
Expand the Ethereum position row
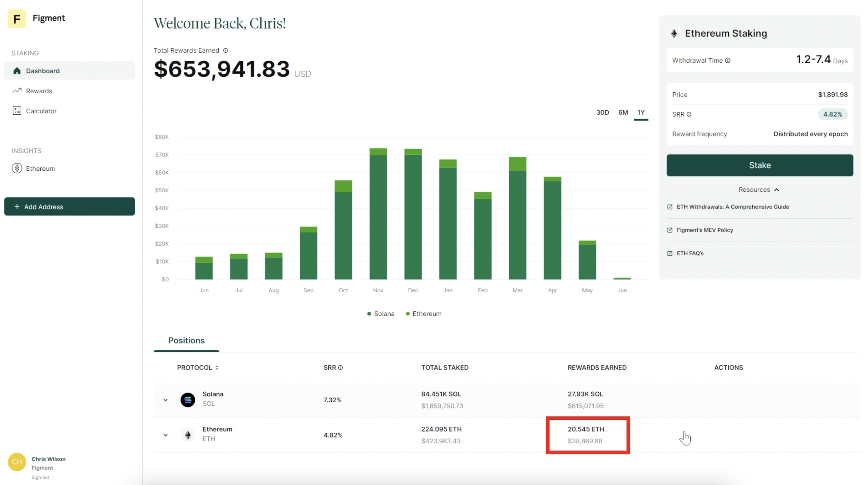click(166, 435)
